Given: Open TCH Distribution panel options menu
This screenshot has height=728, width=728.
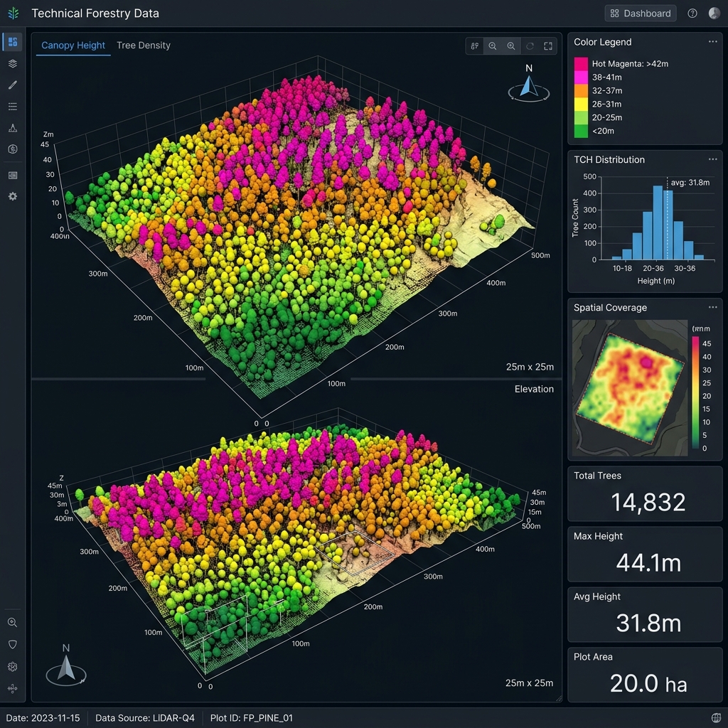Looking at the screenshot, I should pyautogui.click(x=712, y=159).
